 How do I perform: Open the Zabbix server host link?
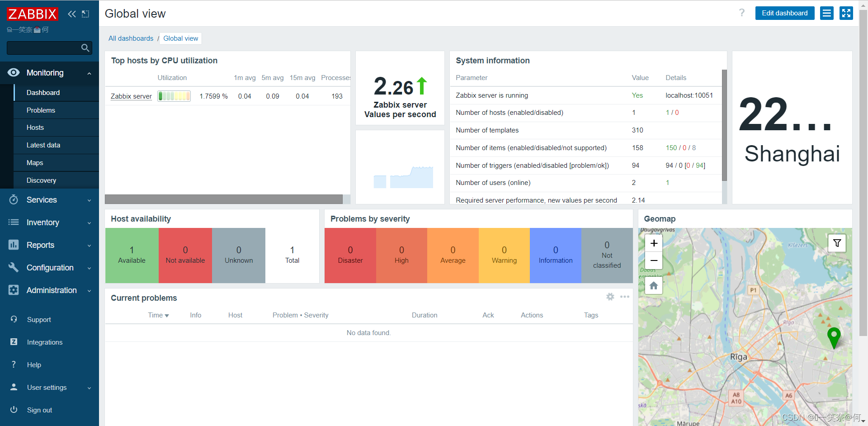pyautogui.click(x=131, y=96)
